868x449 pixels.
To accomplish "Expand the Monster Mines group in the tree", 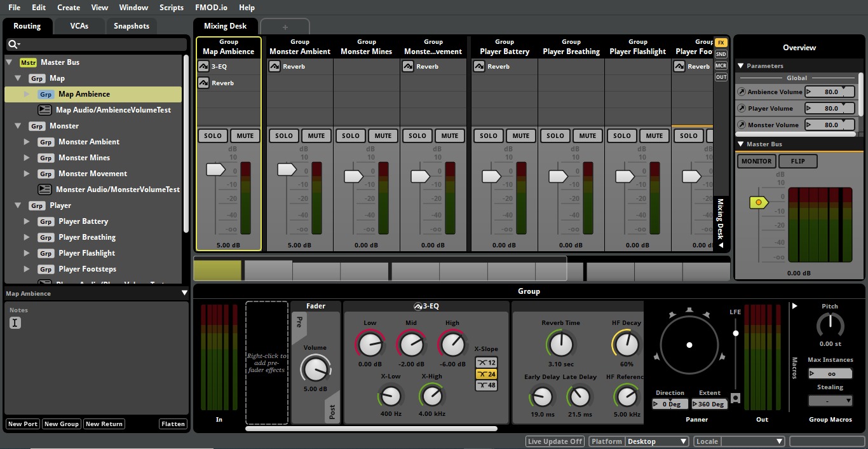I will click(x=26, y=157).
